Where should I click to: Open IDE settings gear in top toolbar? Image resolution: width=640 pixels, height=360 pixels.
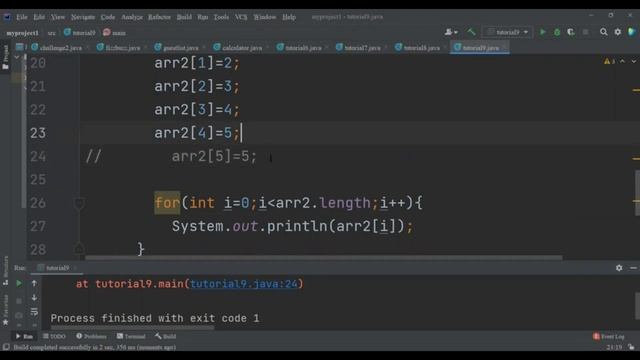coord(618,32)
